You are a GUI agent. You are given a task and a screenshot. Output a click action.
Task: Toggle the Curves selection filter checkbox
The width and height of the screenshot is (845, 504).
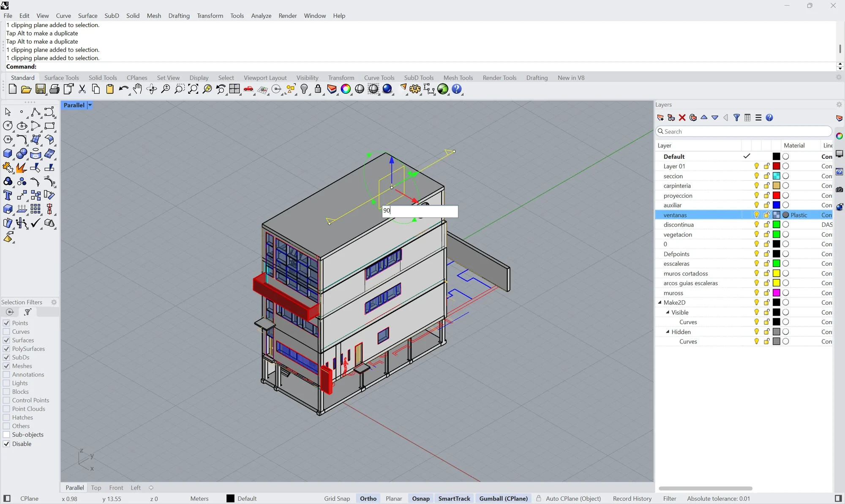click(6, 332)
